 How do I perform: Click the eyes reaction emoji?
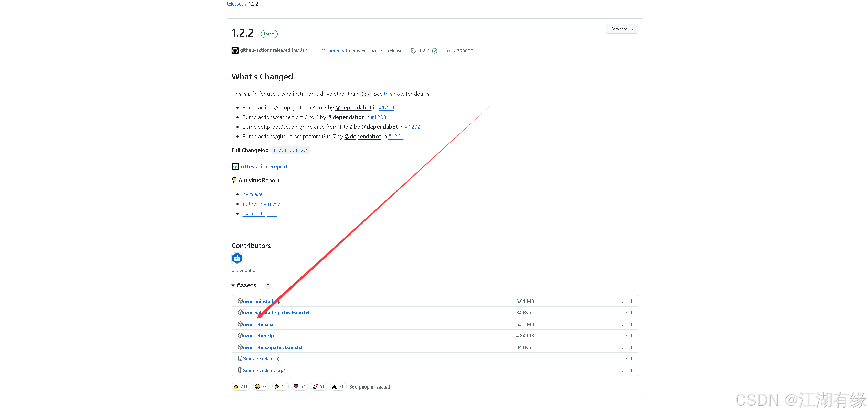click(335, 386)
